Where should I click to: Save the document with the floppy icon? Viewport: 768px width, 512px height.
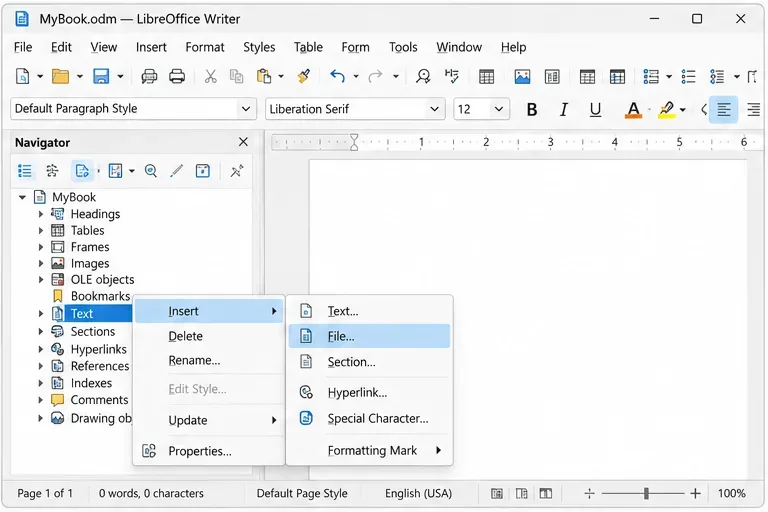click(x=101, y=77)
